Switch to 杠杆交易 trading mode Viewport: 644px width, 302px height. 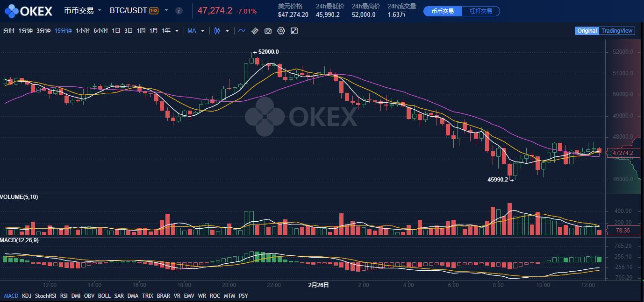click(x=480, y=11)
